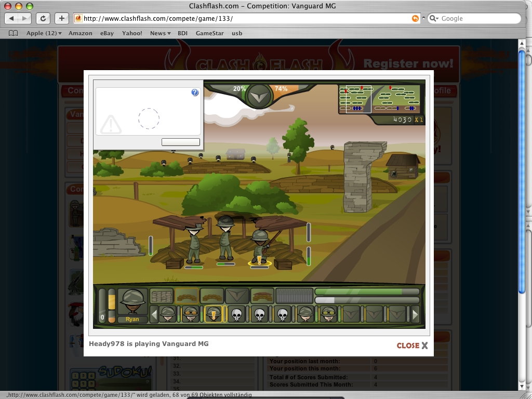Click the Google search field
This screenshot has height=399, width=532.
click(474, 18)
